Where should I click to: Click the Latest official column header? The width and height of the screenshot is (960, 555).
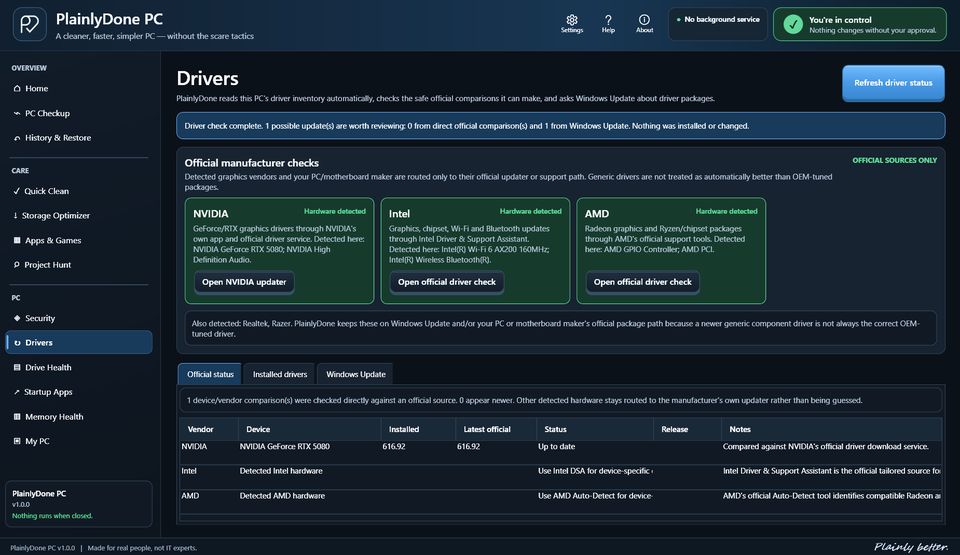pyautogui.click(x=496, y=429)
